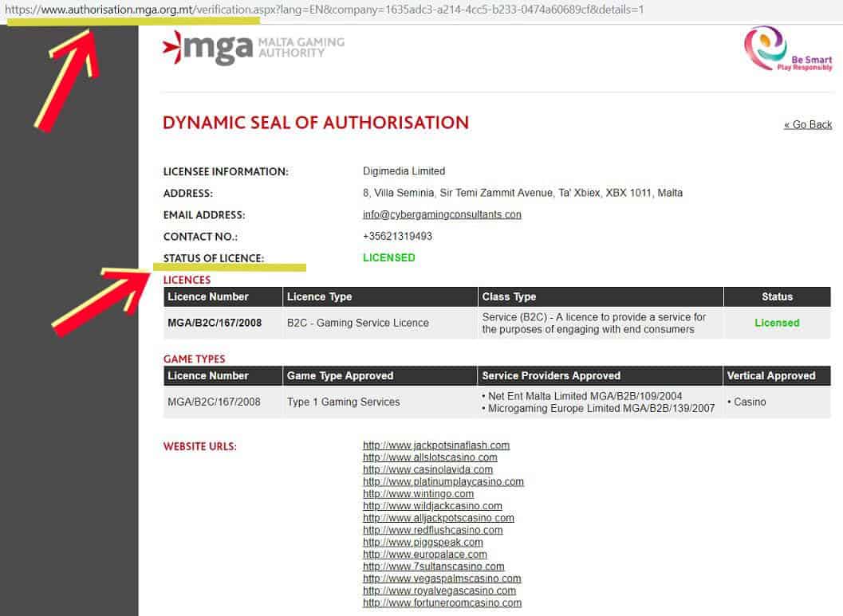This screenshot has height=616, width=843.
Task: Click the green LICENSED status text
Action: point(388,257)
